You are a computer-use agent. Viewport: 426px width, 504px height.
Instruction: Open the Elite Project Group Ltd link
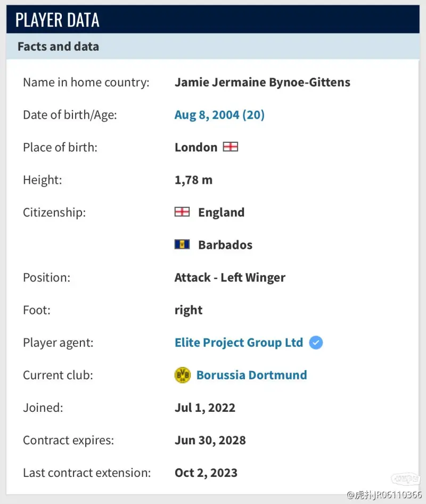coord(239,343)
